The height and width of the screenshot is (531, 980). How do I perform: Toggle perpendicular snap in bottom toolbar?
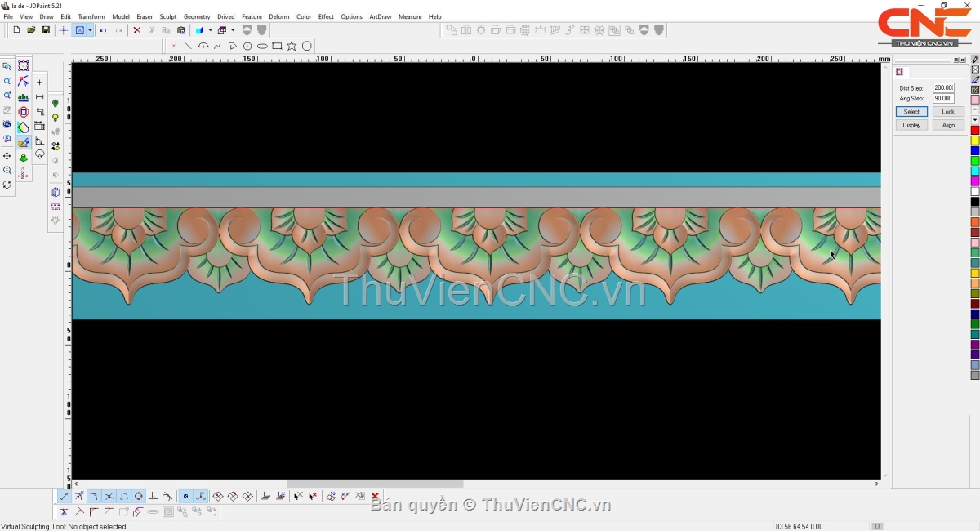coord(153,496)
